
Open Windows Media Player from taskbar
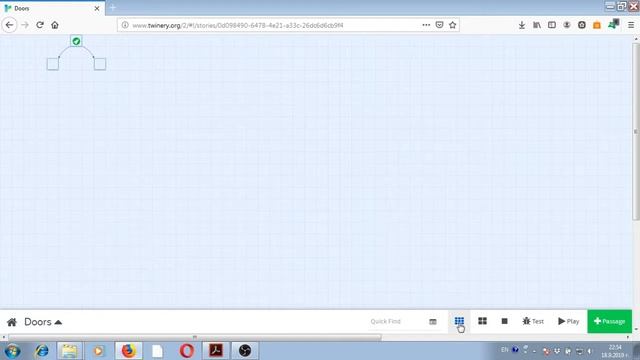[x=98, y=351]
